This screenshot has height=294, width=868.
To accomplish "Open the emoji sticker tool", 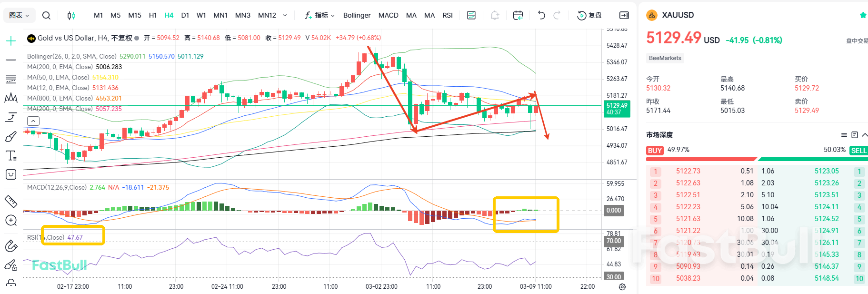I will tap(10, 174).
